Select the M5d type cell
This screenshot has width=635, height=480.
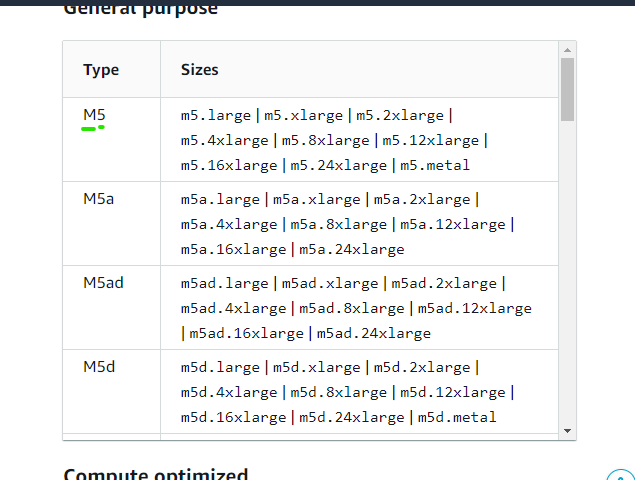click(99, 367)
